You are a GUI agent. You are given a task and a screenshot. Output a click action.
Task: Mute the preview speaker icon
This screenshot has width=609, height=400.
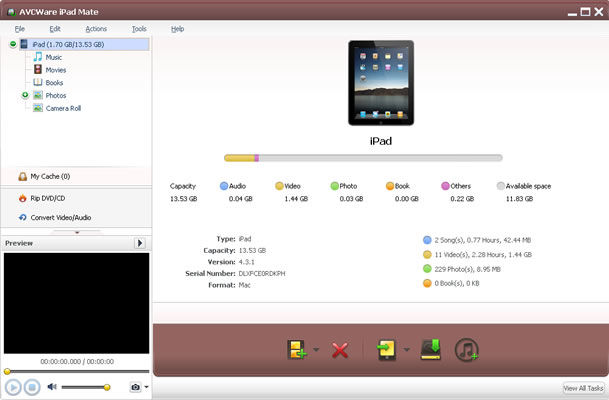pyautogui.click(x=52, y=386)
